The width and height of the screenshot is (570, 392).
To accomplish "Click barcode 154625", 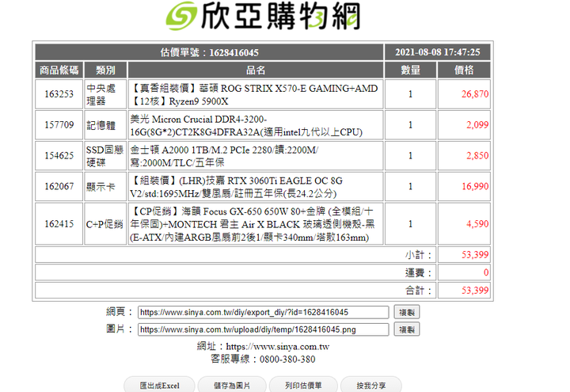I will point(59,156).
